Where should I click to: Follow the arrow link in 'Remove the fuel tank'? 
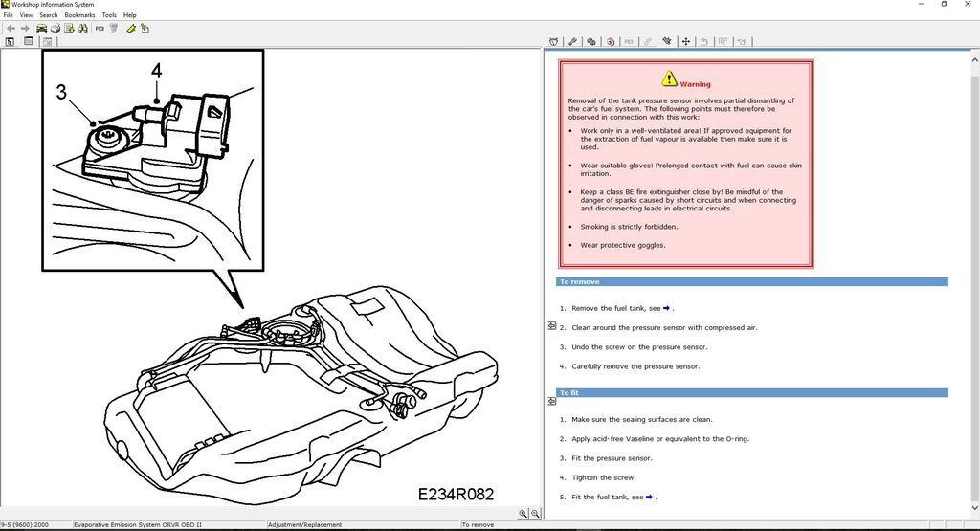point(666,308)
